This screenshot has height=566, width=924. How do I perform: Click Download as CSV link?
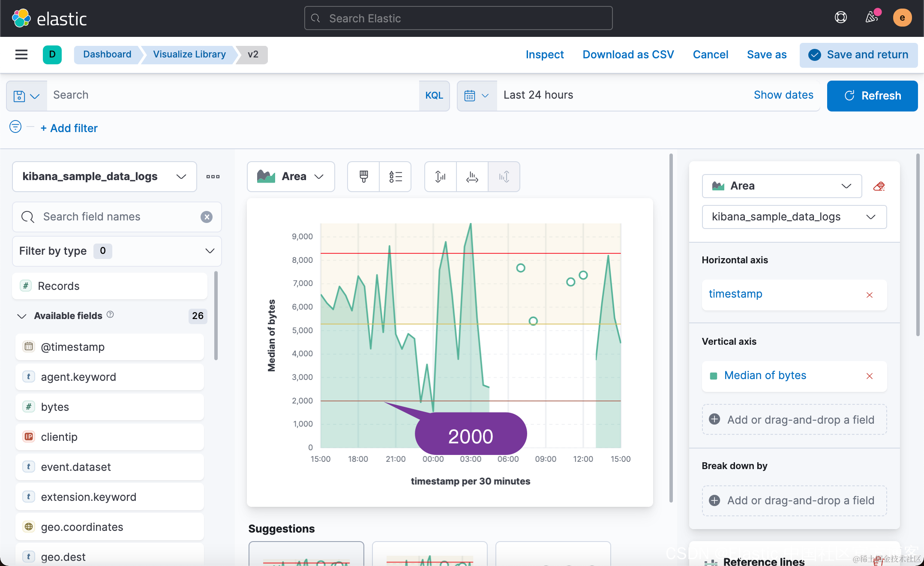(x=628, y=54)
